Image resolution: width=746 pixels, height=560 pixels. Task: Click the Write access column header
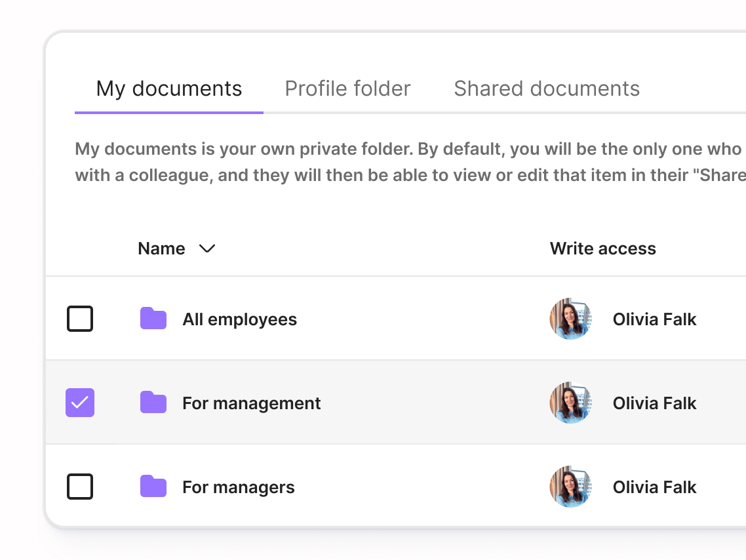(603, 249)
